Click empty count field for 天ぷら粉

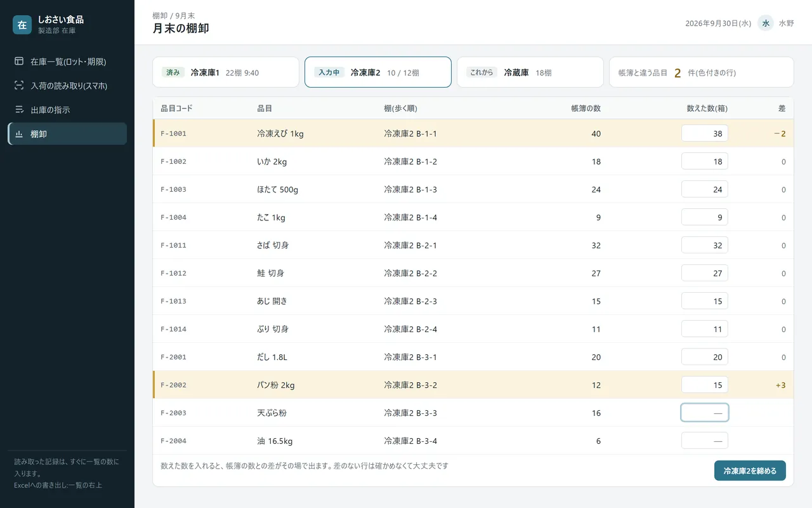click(705, 413)
